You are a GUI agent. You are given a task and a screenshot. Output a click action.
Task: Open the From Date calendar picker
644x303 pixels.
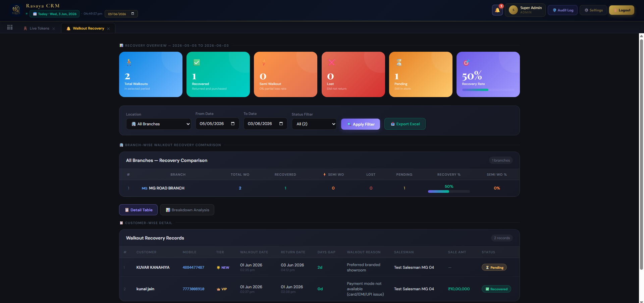(x=233, y=124)
